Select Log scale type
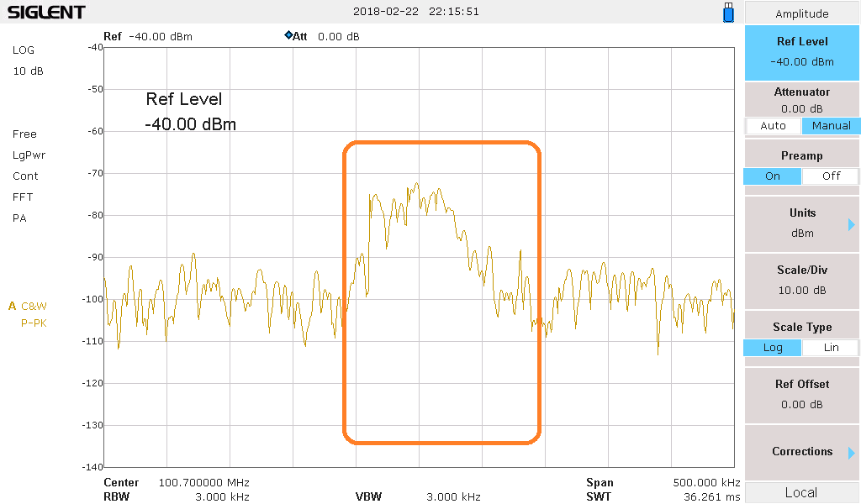This screenshot has height=504, width=861. pos(773,348)
